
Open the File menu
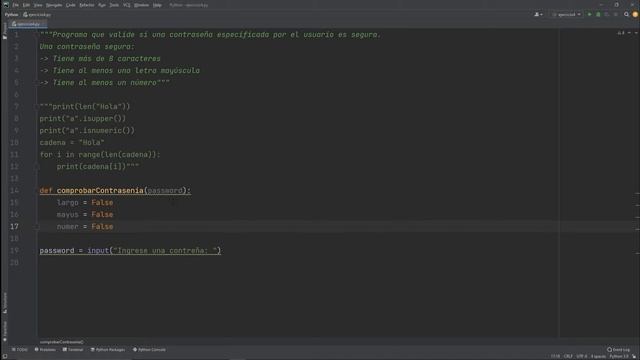(16, 5)
